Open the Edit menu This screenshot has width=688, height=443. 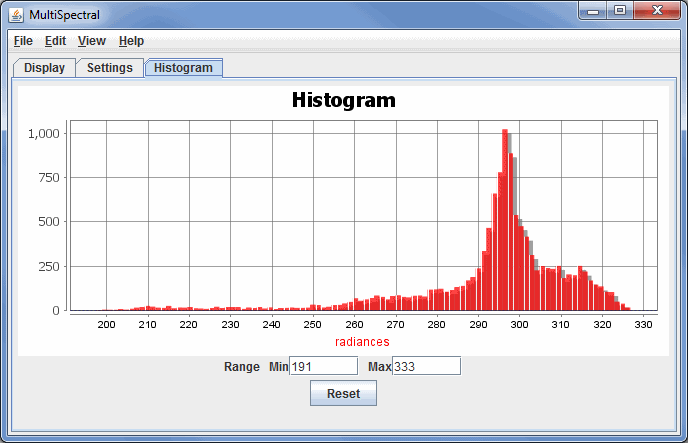click(x=55, y=41)
